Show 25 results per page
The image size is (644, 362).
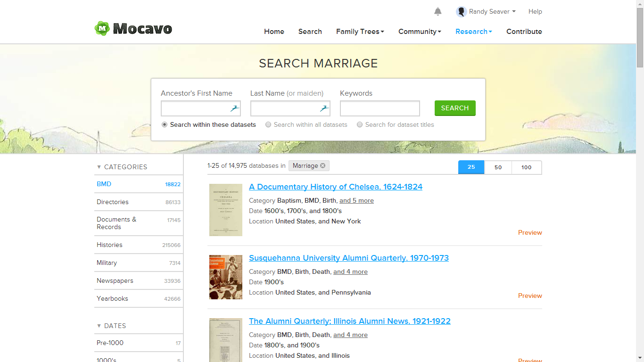(x=471, y=167)
